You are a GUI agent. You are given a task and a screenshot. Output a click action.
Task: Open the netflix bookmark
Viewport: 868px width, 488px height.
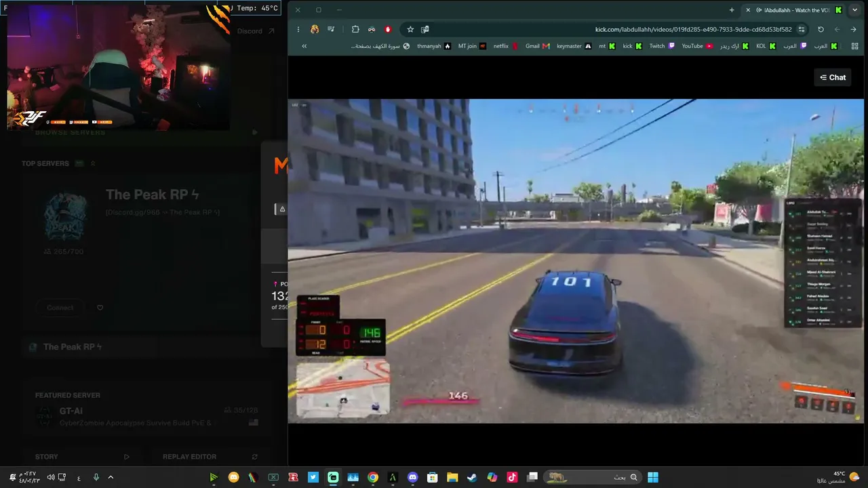pyautogui.click(x=506, y=46)
